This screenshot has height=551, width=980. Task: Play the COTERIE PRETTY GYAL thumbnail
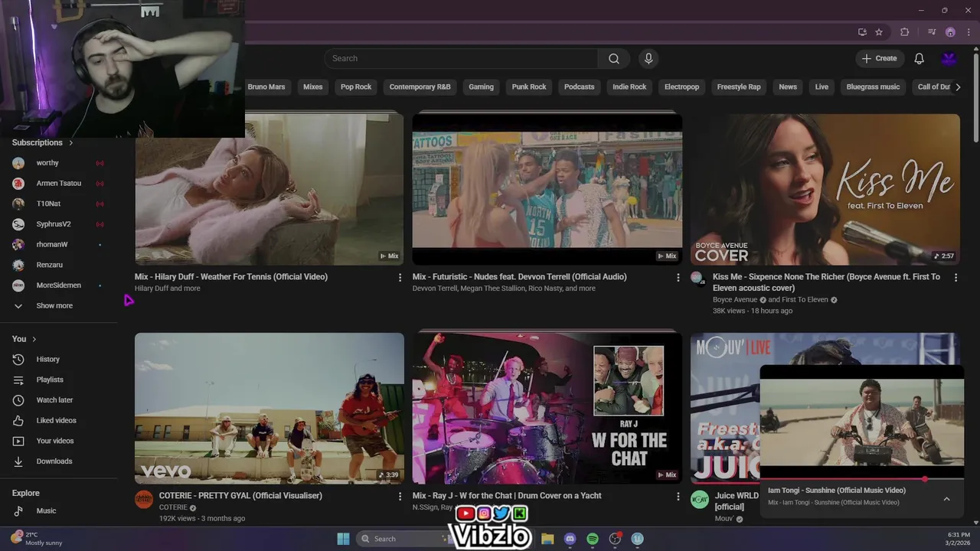click(x=269, y=408)
